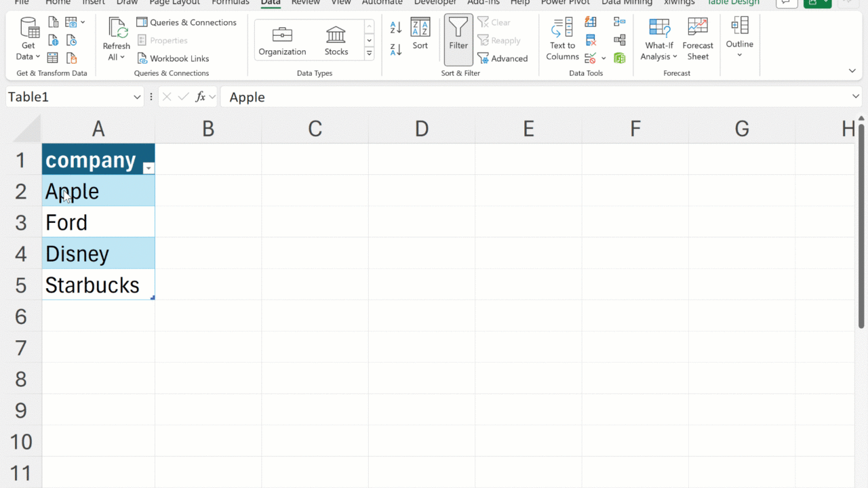Screen dimensions: 868x488
Task: Open Advanced filter options
Action: pyautogui.click(x=502, y=58)
